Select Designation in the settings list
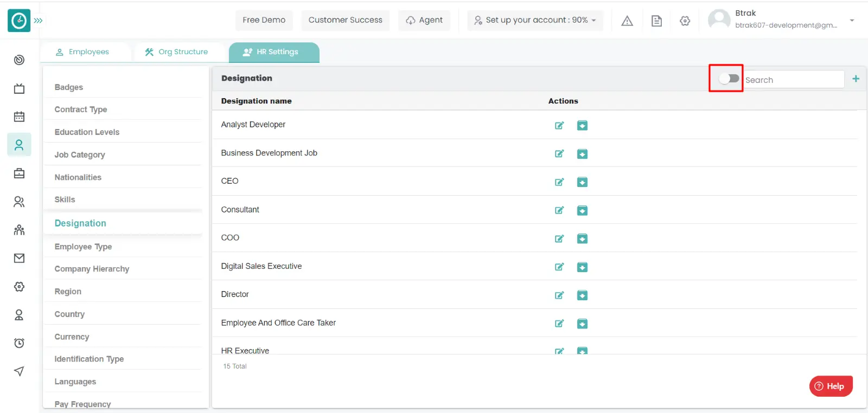The image size is (868, 413). coord(80,223)
